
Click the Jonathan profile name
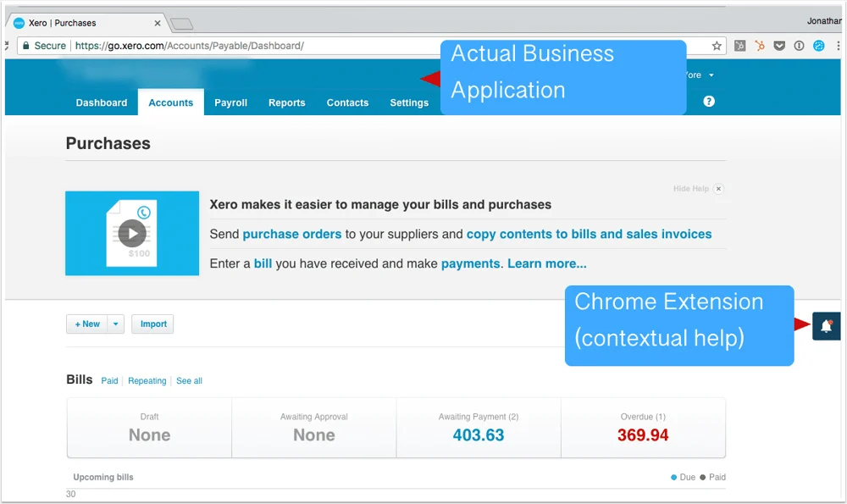click(x=824, y=21)
